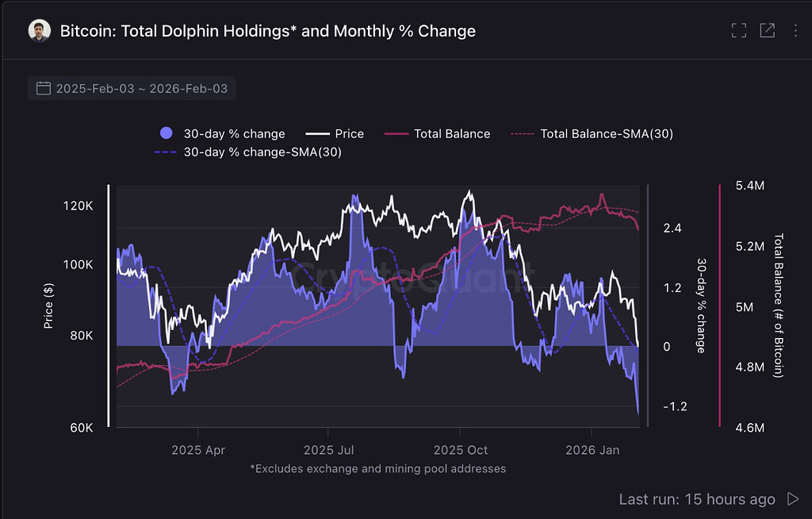
Task: Click the calendar icon beside date range
Action: tap(44, 88)
